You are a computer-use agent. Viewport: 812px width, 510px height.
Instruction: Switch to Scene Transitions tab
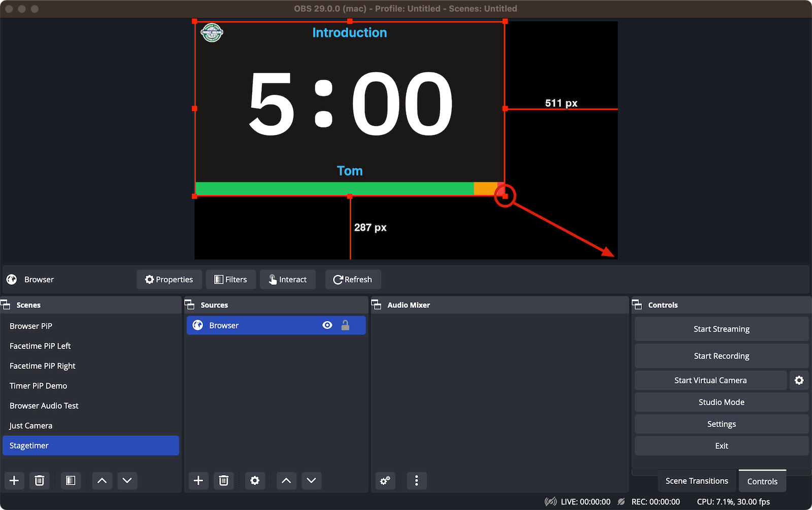pos(696,481)
